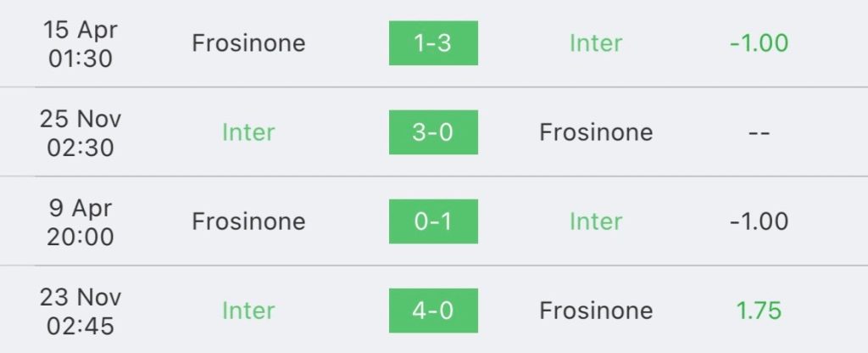
Task: Click the 23 Nov 02:45 match date
Action: [x=81, y=311]
